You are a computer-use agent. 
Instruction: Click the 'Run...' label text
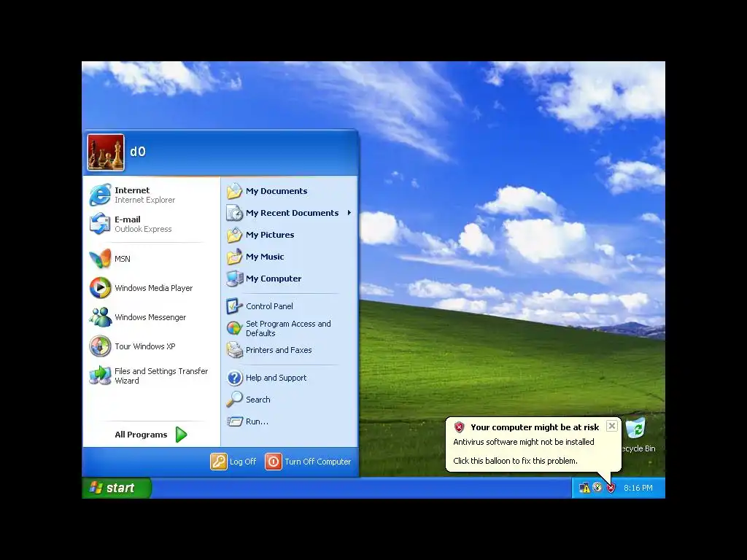click(x=257, y=421)
